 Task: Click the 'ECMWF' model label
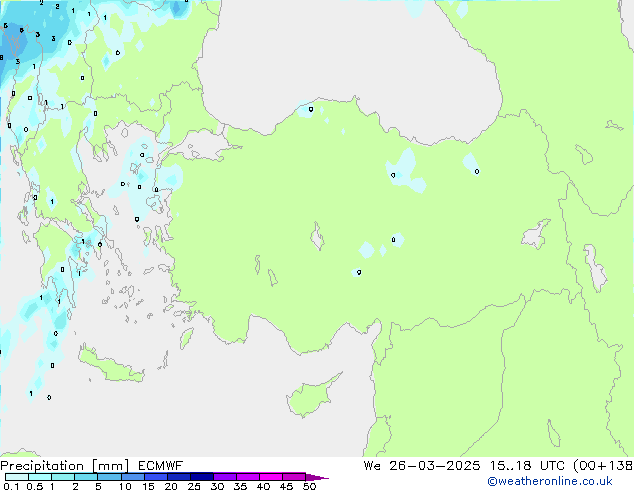161,466
